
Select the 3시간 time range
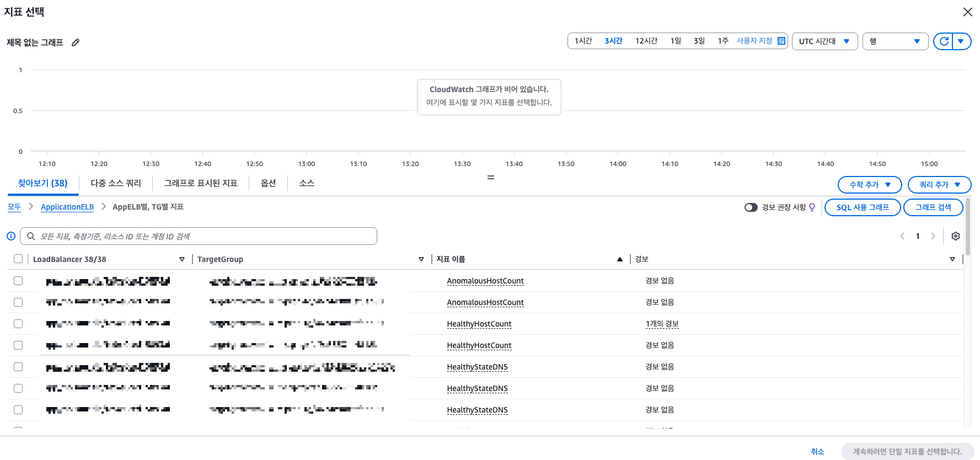[x=613, y=41]
